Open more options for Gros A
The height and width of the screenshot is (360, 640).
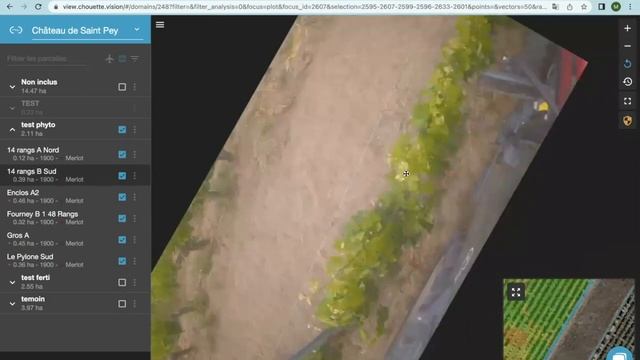click(135, 240)
